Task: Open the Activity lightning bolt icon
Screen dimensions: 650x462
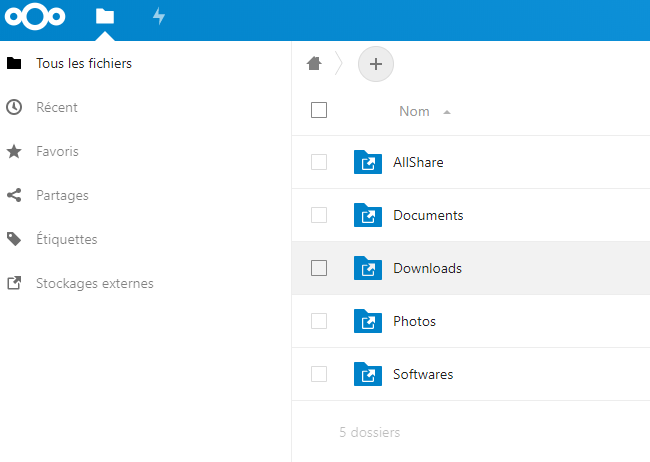Action: click(x=159, y=17)
